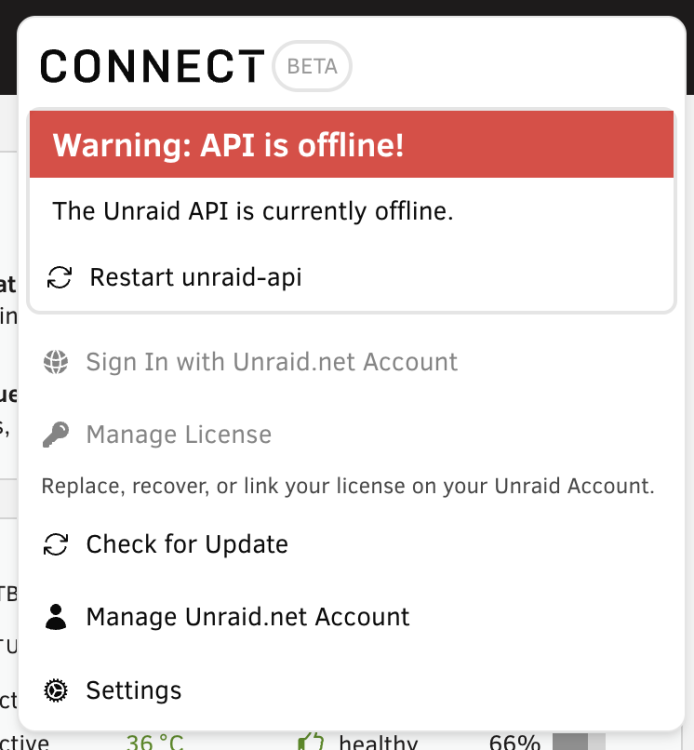Click the 66% usage bar

[579, 741]
